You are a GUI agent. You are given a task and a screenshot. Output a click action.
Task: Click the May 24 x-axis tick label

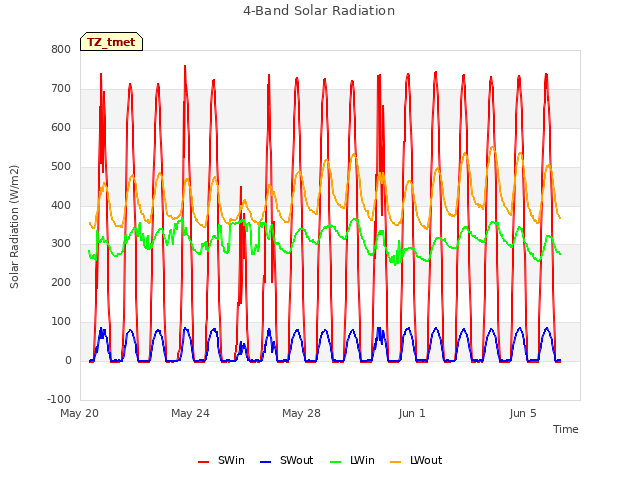pyautogui.click(x=191, y=413)
